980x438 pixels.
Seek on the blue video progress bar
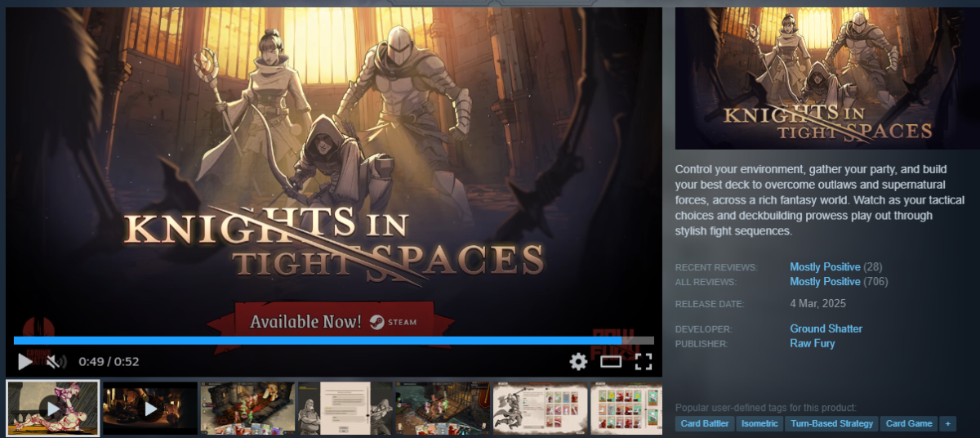click(x=327, y=341)
